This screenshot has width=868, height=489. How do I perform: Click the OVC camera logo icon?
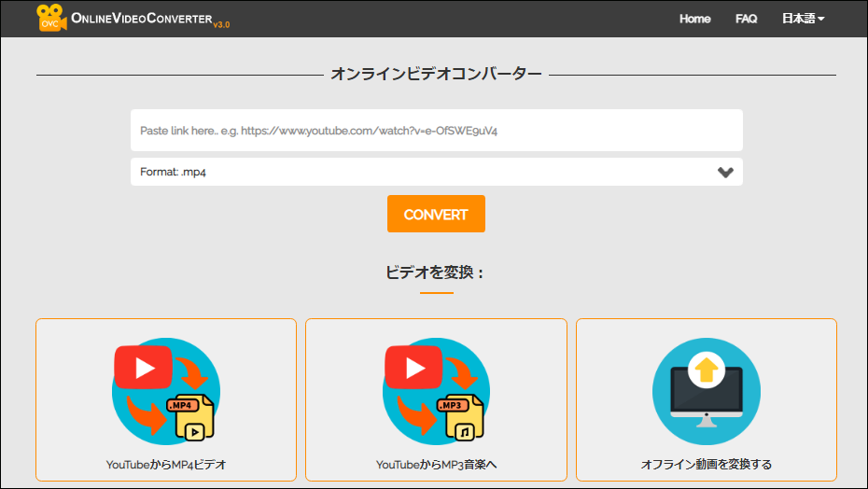tap(51, 19)
